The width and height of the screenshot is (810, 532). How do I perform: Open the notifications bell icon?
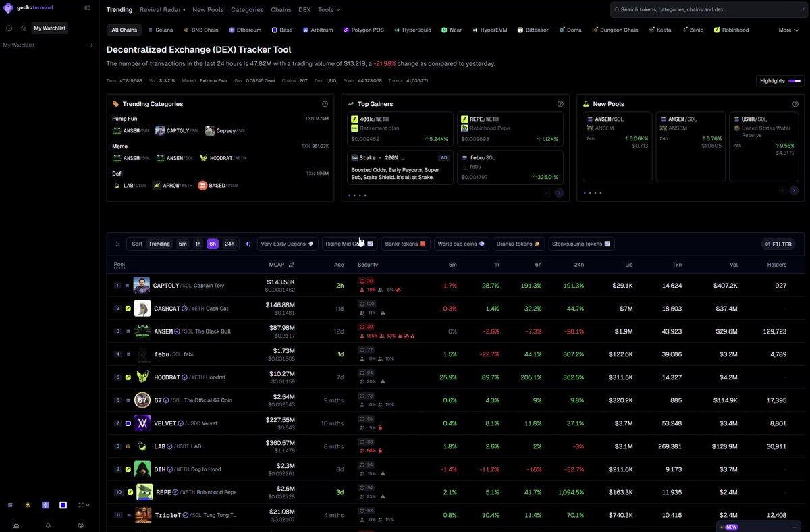pos(48,525)
